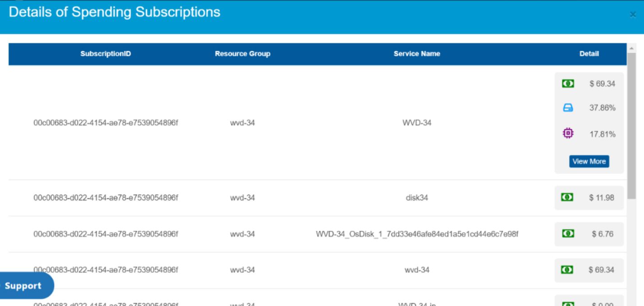Click the Details of Spending Subscriptions title

click(x=114, y=12)
